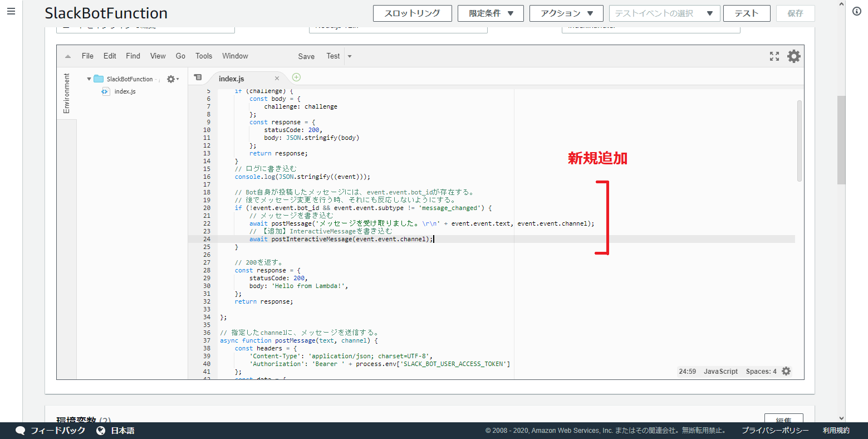Click the console.log code line
Viewport: 868px width, 439px height.
pos(302,177)
